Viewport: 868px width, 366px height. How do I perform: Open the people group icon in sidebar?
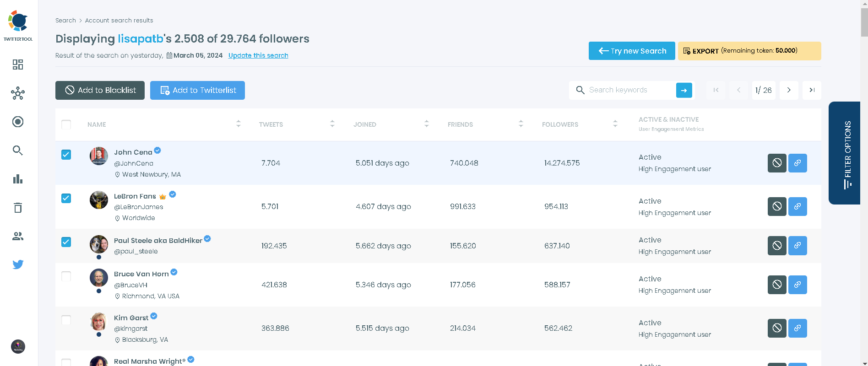(18, 236)
